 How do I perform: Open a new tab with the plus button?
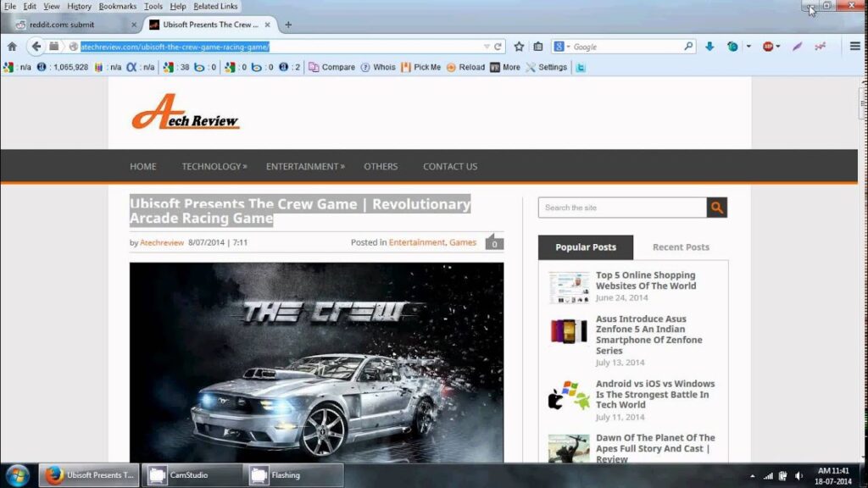[x=288, y=25]
